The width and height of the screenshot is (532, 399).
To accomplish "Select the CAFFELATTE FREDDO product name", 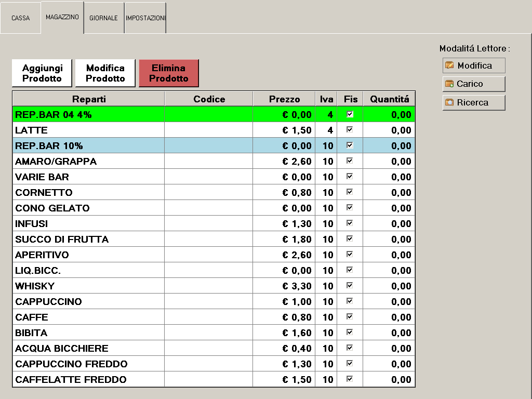I will pyautogui.click(x=71, y=380).
